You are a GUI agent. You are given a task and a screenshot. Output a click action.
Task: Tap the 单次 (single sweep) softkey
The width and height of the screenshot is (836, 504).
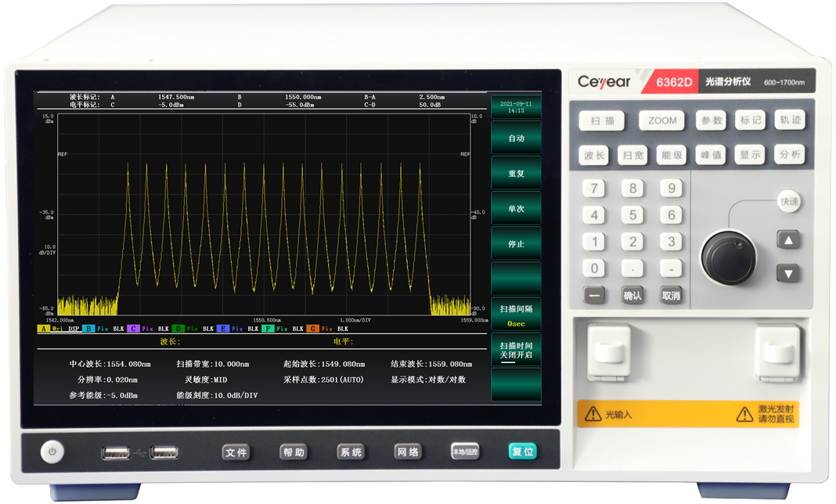point(516,208)
